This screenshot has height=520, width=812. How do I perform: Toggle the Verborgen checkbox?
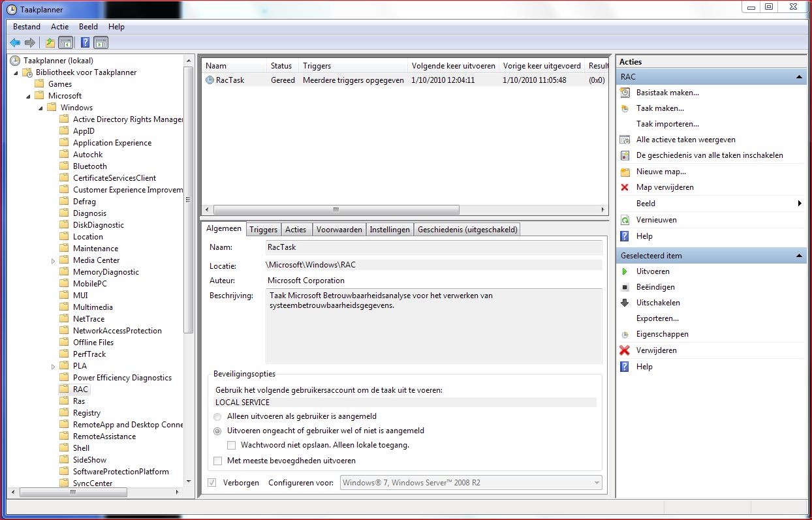tap(211, 483)
